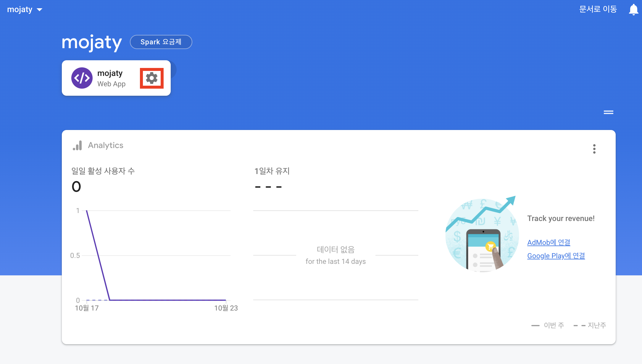The width and height of the screenshot is (642, 364).
Task: Click the AdMob에 연결 link
Action: pyautogui.click(x=549, y=242)
